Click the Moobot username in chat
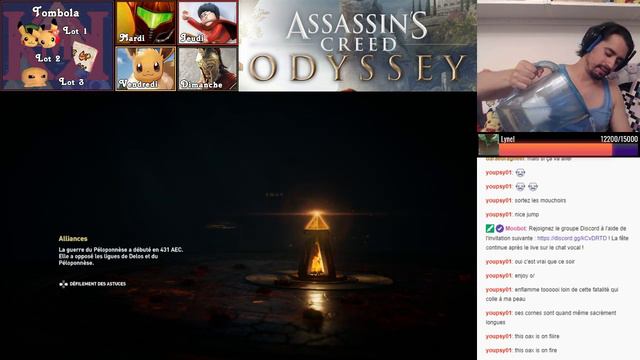 516,229
